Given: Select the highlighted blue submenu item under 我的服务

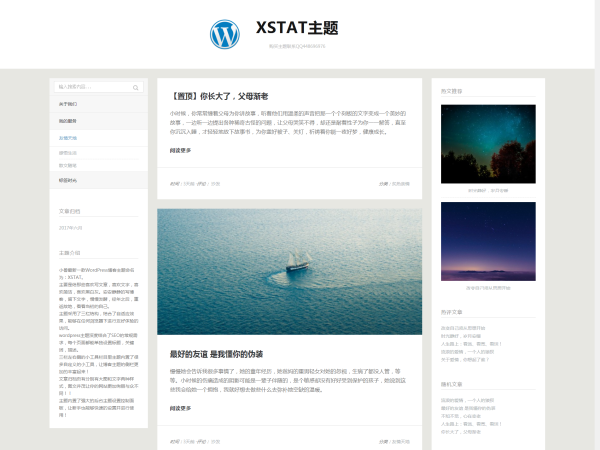Looking at the screenshot, I should pyautogui.click(x=69, y=138).
